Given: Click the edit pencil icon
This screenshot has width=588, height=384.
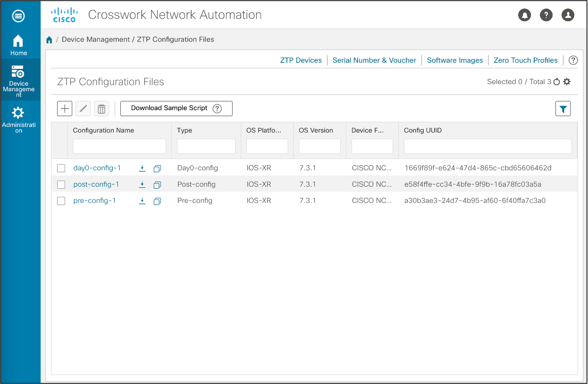Looking at the screenshot, I should pos(83,109).
